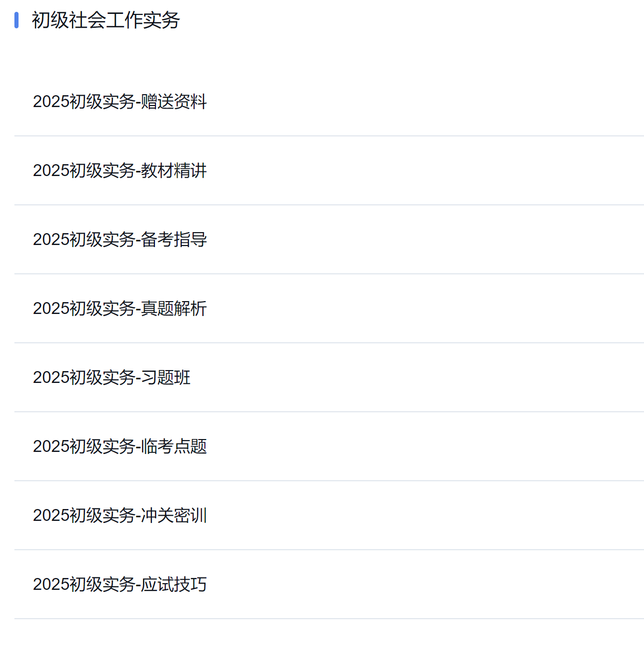644x648 pixels.
Task: Go to the 教材精讲 lectures entry
Action: coord(120,170)
